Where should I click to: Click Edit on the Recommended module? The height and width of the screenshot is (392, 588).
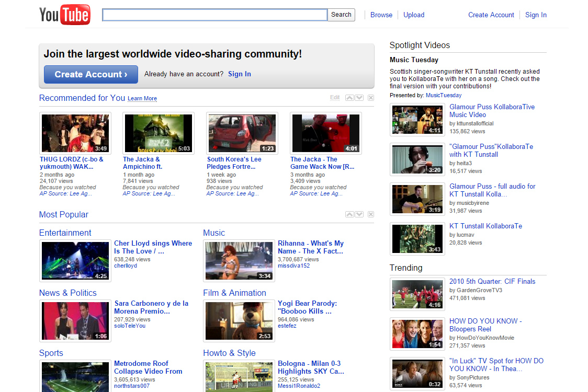pyautogui.click(x=335, y=97)
